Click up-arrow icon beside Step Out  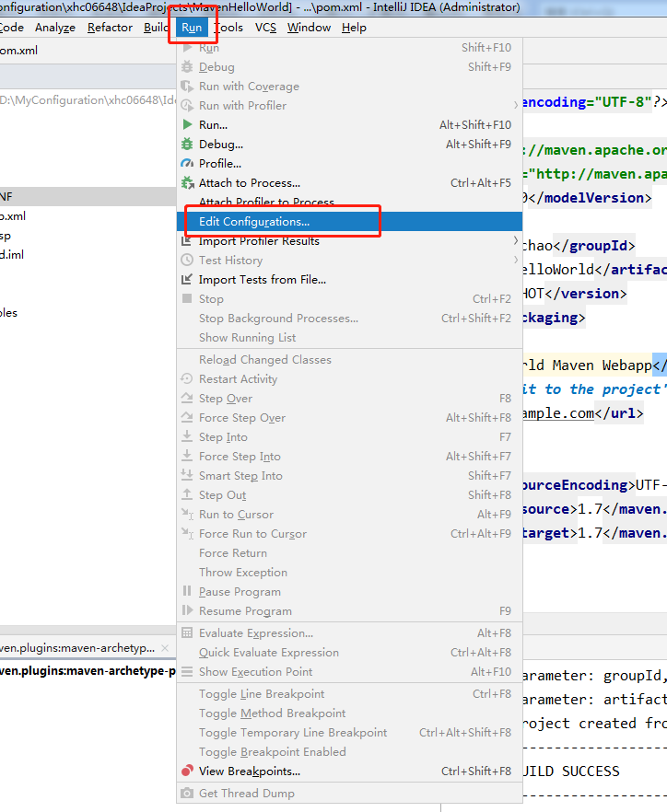[x=187, y=494]
